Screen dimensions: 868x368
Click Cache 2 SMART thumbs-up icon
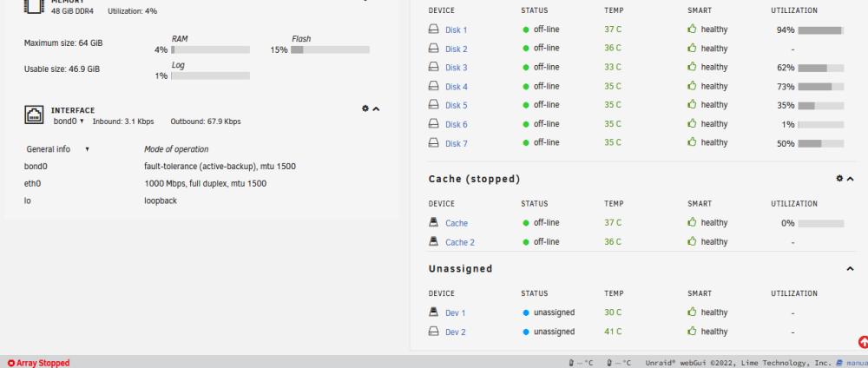[x=692, y=241]
